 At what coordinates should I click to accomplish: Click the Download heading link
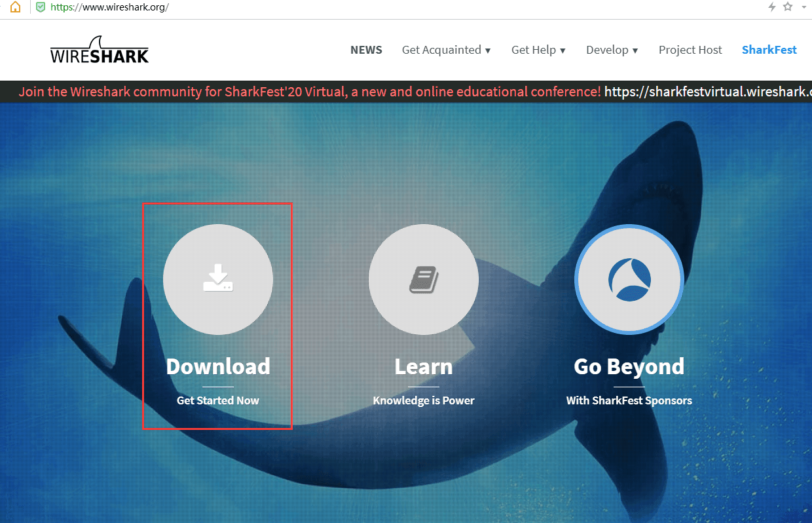[218, 366]
